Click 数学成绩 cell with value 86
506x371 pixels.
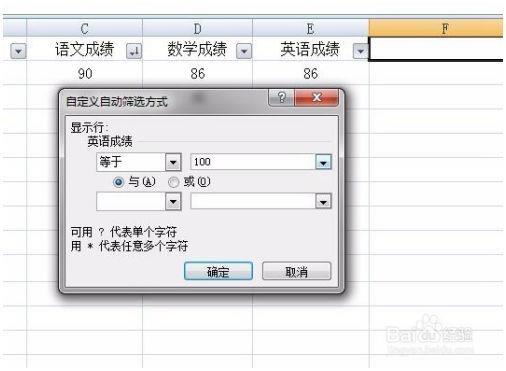point(197,73)
